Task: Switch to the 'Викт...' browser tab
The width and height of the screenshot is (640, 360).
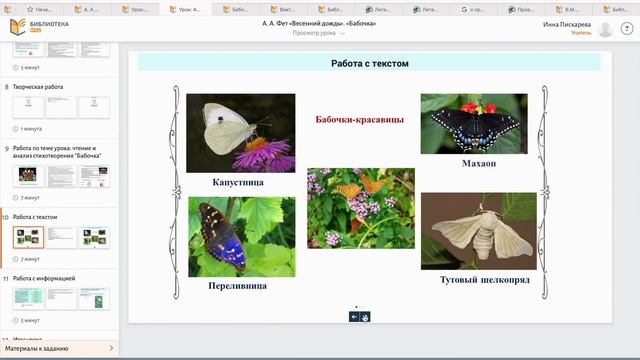Action: (x=282, y=9)
